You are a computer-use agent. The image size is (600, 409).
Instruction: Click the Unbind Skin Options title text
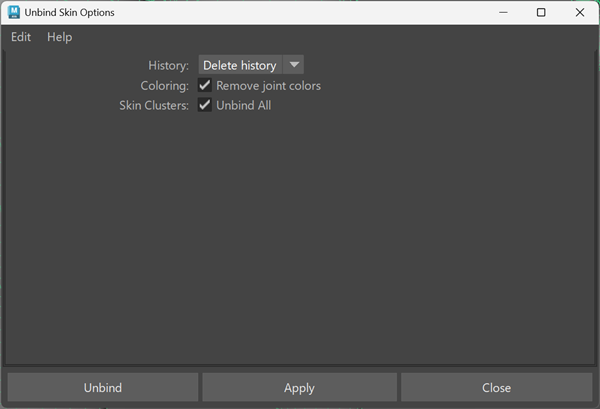(69, 12)
